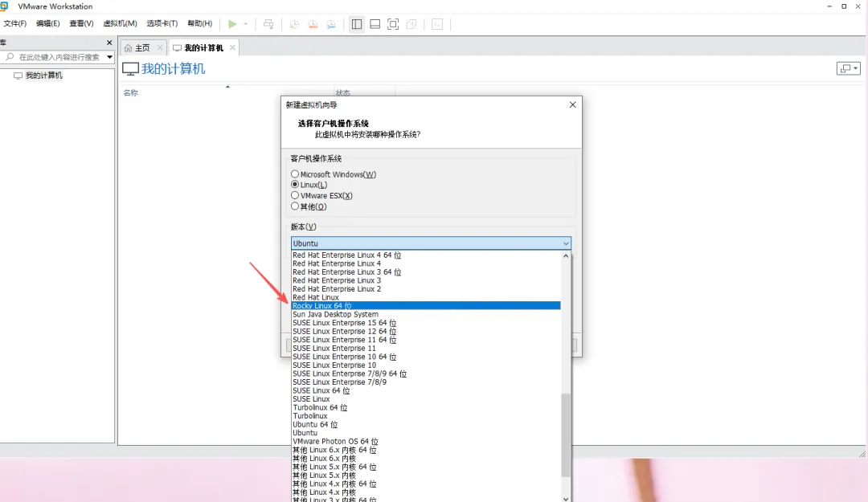Click the large monitor icon beside 我的计算机 heading

[130, 68]
